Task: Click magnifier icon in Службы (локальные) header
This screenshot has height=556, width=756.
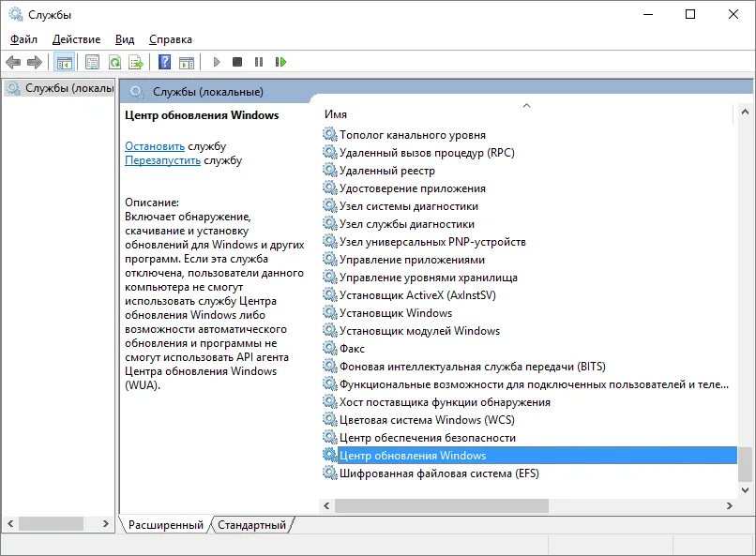Action: tap(136, 92)
